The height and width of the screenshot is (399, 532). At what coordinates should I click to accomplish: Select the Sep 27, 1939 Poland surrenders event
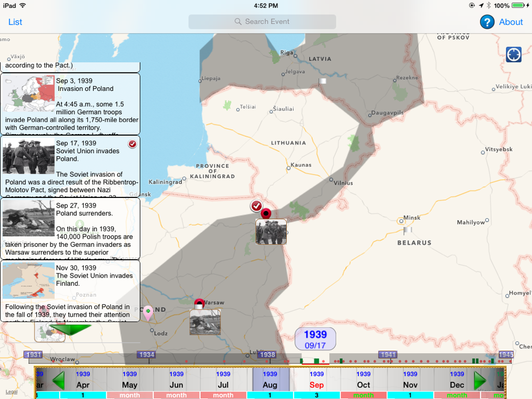click(x=70, y=229)
